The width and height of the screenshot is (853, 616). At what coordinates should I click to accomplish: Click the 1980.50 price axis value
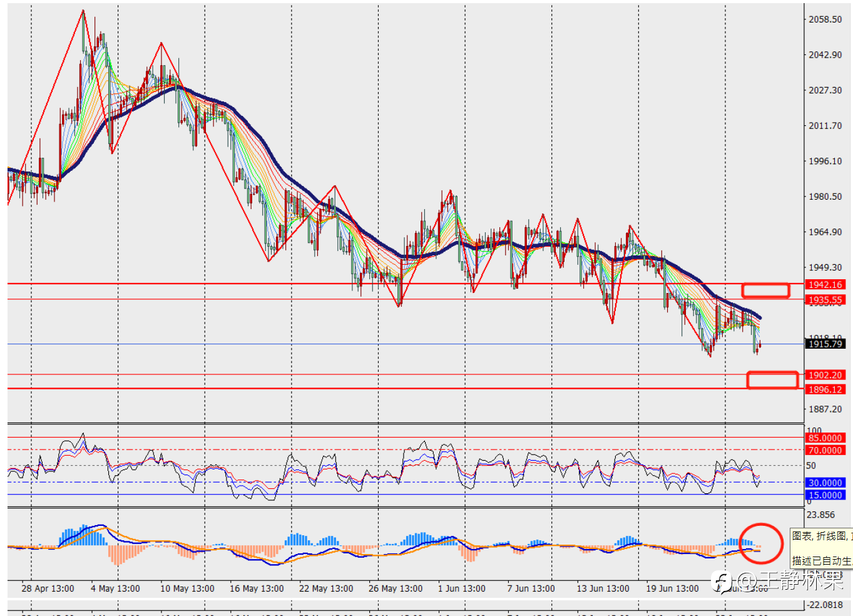pos(825,197)
